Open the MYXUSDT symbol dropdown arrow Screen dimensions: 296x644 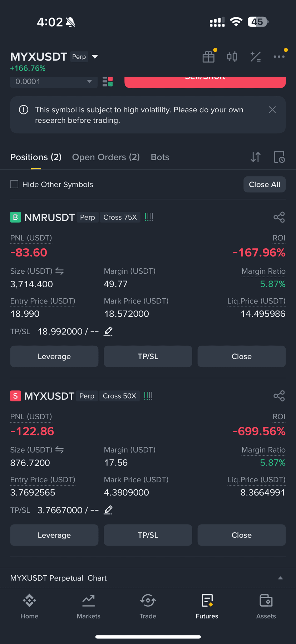pyautogui.click(x=95, y=57)
